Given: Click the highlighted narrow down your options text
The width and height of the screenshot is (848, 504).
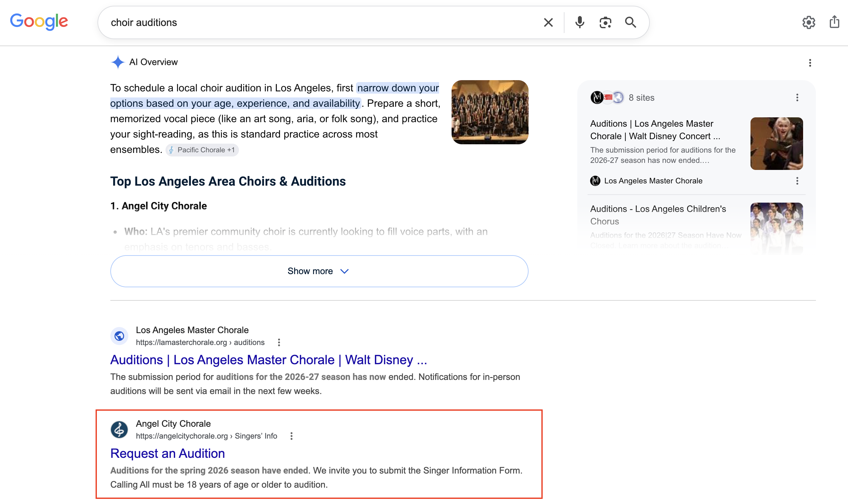Looking at the screenshot, I should tap(275, 96).
